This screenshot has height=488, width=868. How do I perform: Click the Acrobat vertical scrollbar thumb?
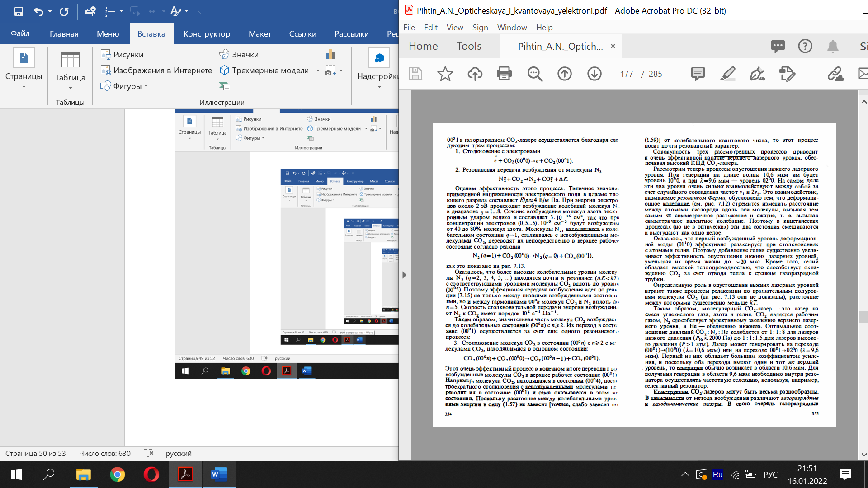(863, 316)
